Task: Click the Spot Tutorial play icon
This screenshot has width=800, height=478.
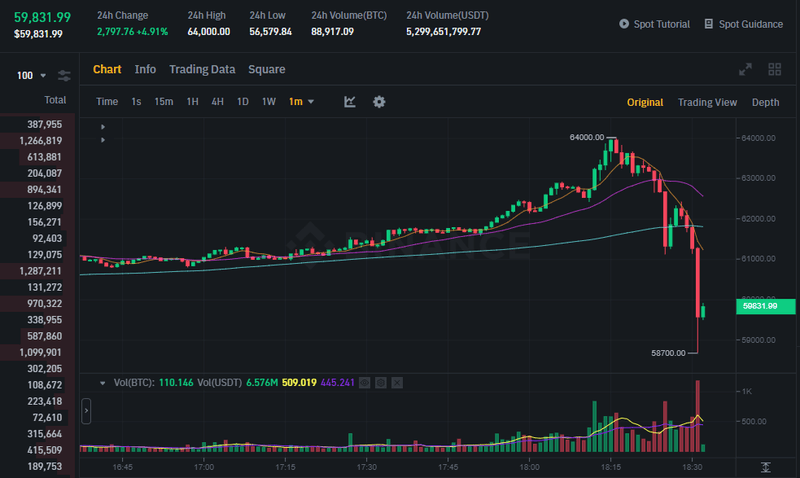Action: tap(624, 24)
